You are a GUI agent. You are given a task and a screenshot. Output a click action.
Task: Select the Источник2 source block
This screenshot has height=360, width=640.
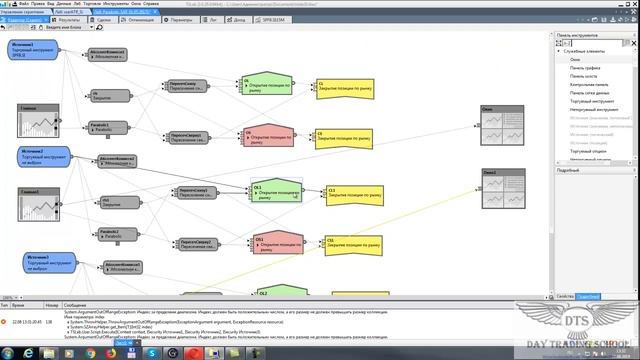(x=44, y=157)
